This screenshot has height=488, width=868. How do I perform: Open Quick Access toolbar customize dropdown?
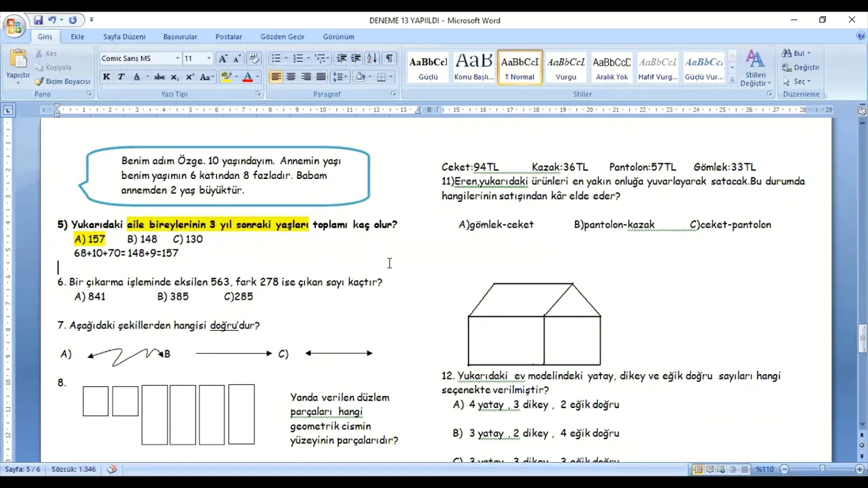click(92, 20)
